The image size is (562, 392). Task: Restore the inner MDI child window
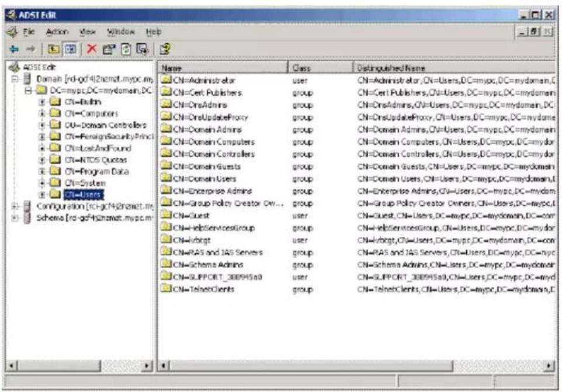pos(535,32)
